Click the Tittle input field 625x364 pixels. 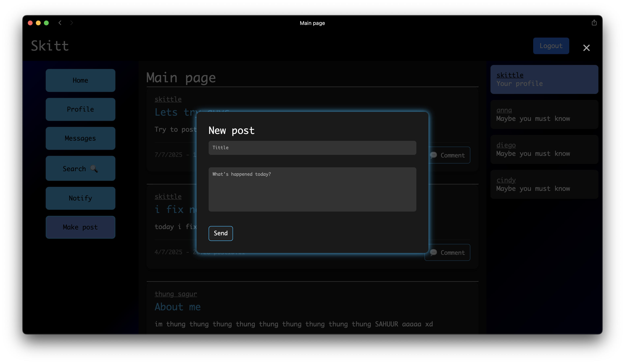[x=312, y=148]
